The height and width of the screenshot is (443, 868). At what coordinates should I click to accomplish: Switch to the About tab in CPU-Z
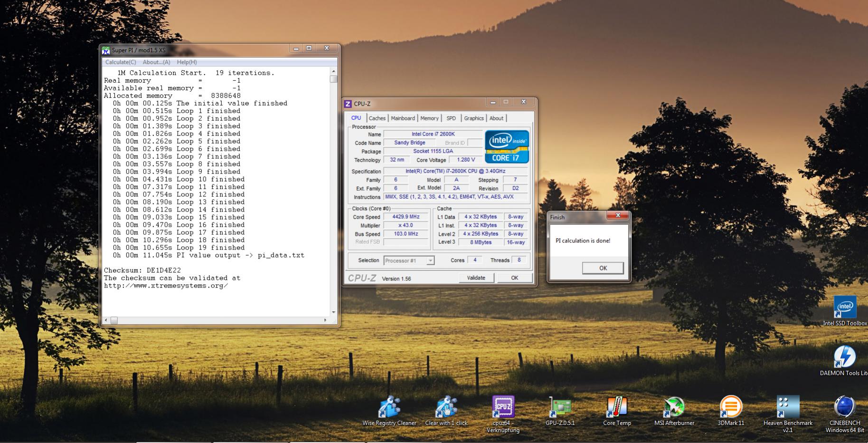click(496, 118)
